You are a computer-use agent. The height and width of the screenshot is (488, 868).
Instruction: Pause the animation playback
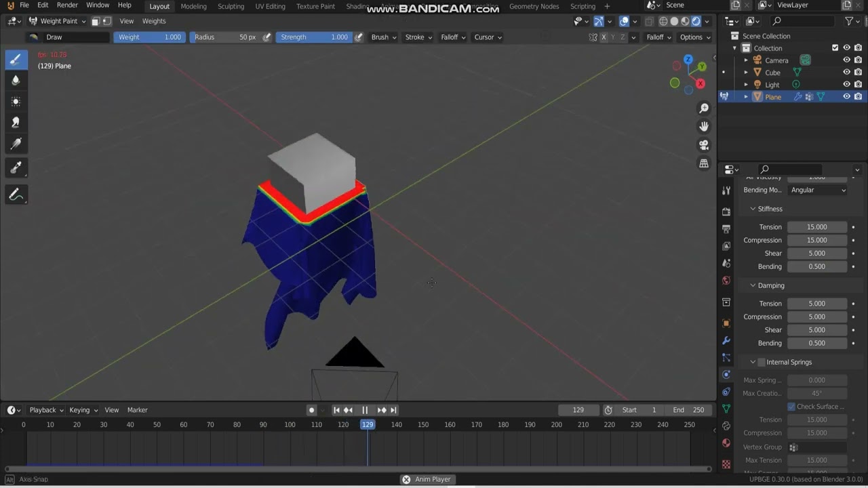tap(365, 410)
